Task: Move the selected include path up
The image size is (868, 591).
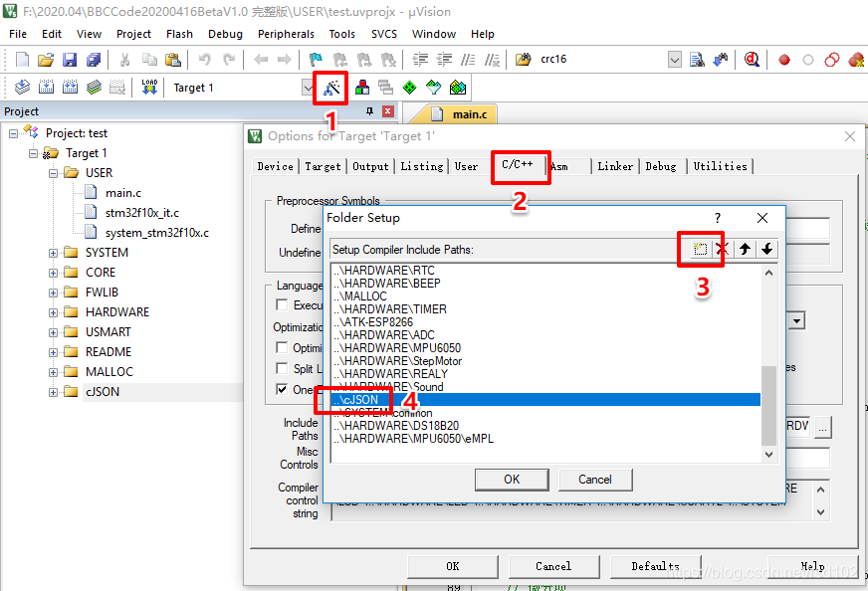Action: pyautogui.click(x=746, y=249)
